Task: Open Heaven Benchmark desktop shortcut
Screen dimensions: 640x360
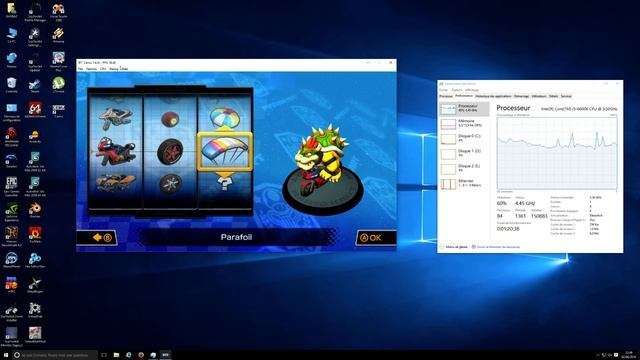Action: 11,237
